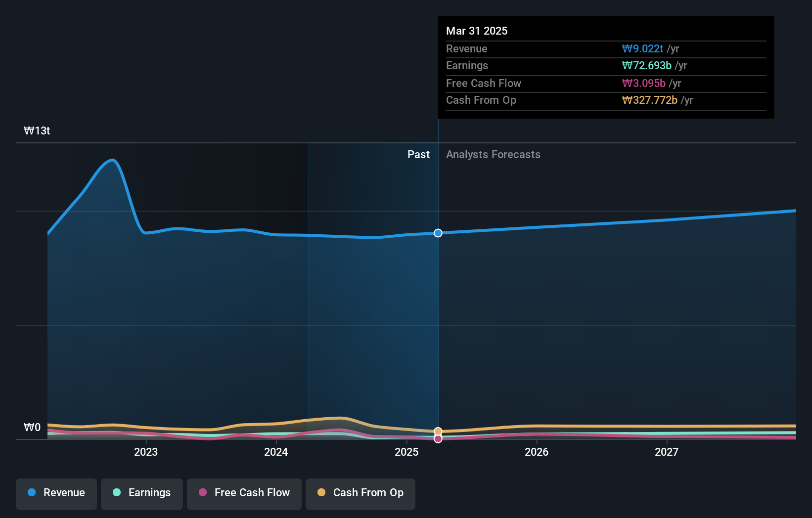This screenshot has width=812, height=518.
Task: Toggle the Cash From Op legend button
Action: 361,494
